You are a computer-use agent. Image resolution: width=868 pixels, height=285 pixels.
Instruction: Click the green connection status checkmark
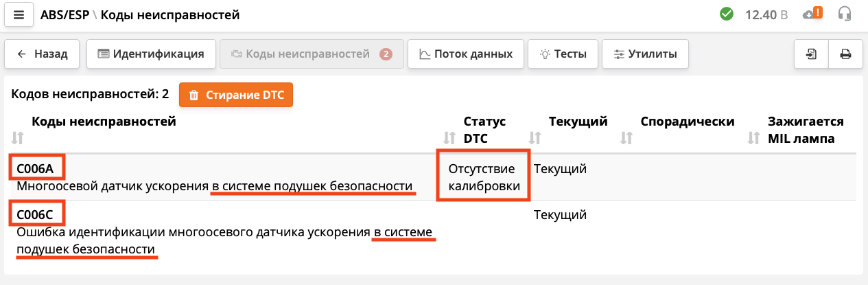[x=727, y=14]
